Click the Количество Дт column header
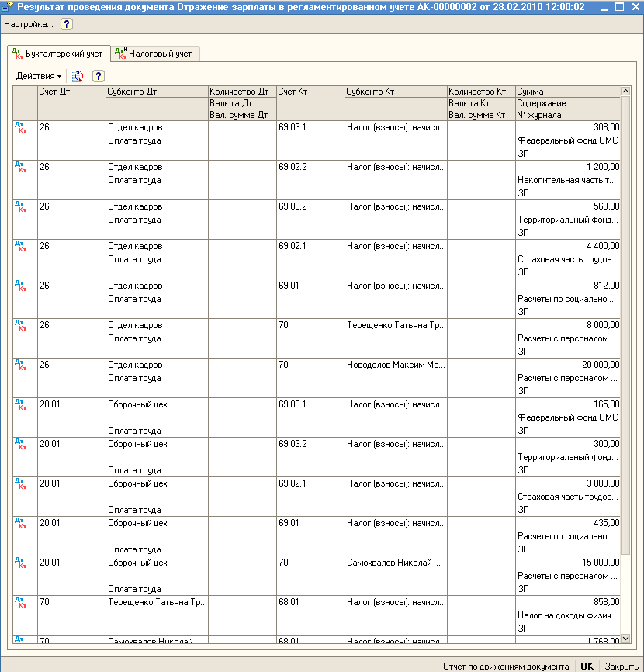 tap(242, 92)
